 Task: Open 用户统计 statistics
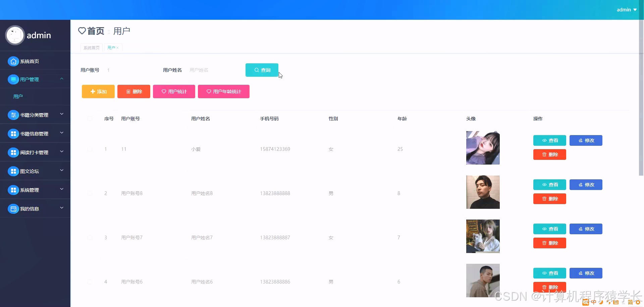[174, 91]
